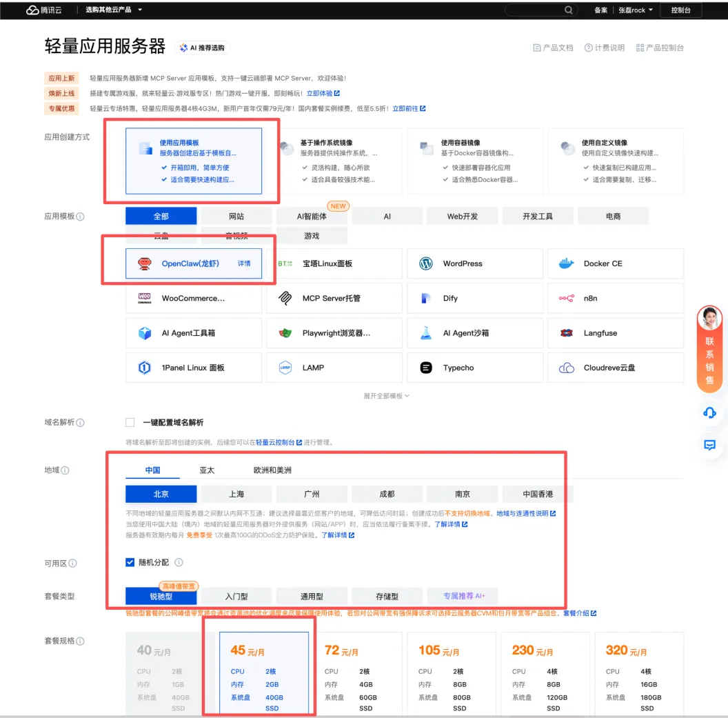The height and width of the screenshot is (718, 728).
Task: Click the Docker CE whale icon
Action: pos(567,263)
